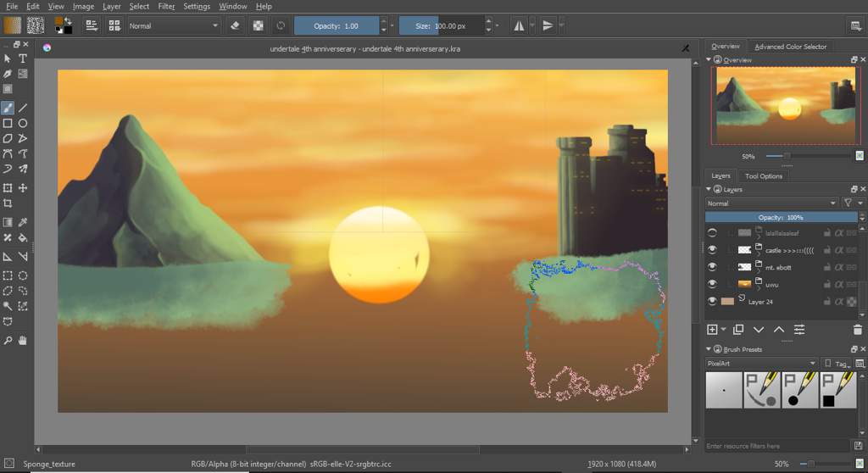Select the Rectangle shape tool
The image size is (868, 473).
click(x=7, y=124)
